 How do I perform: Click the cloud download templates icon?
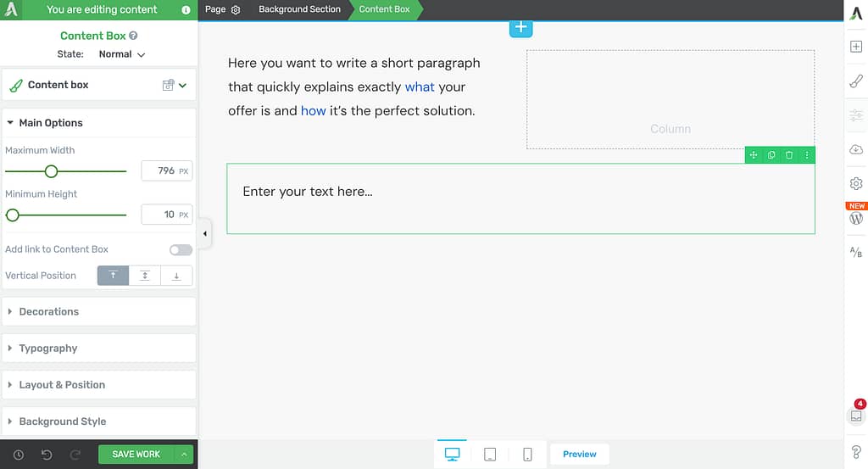(856, 149)
